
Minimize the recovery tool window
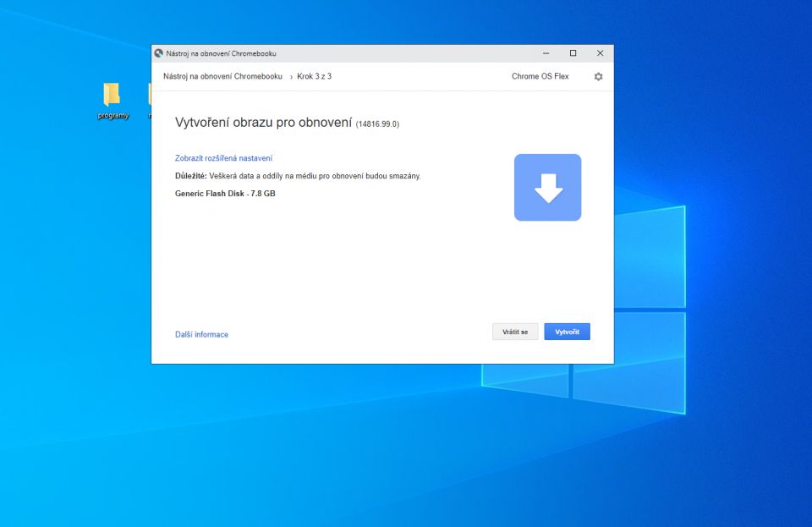coord(546,53)
